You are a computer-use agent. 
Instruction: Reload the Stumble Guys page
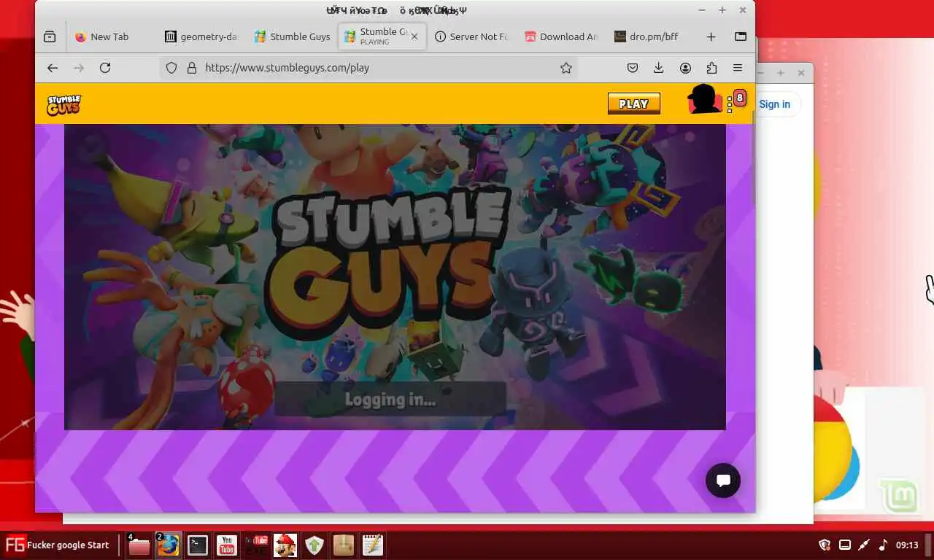[105, 68]
